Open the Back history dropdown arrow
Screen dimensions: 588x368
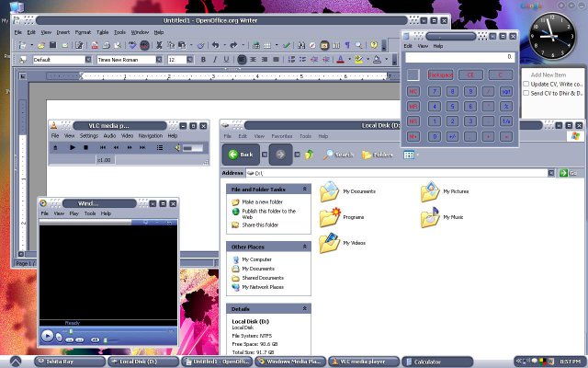point(265,155)
